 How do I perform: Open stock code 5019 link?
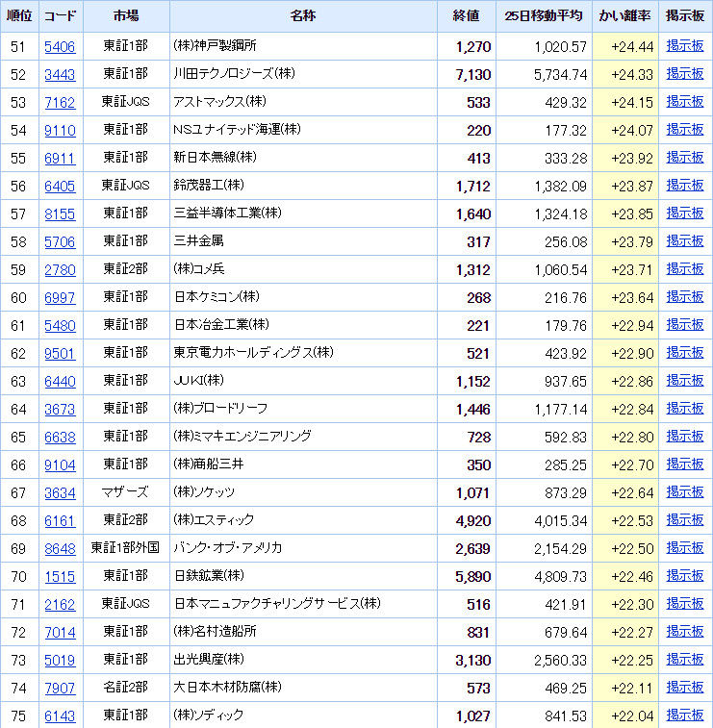pos(60,661)
